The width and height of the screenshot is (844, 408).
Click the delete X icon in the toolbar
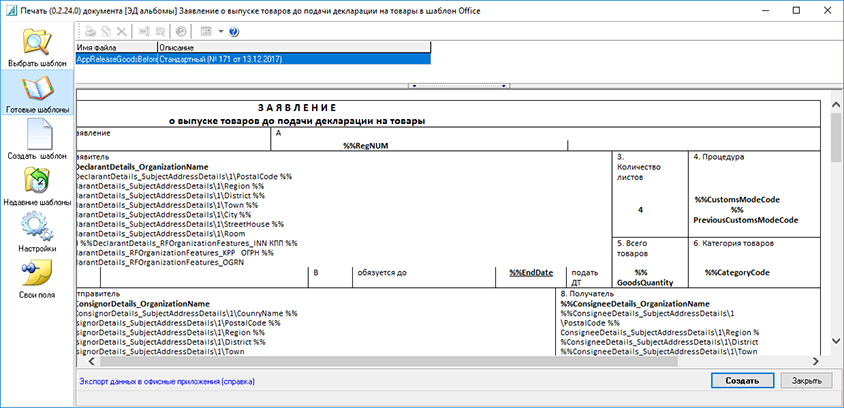tap(121, 31)
